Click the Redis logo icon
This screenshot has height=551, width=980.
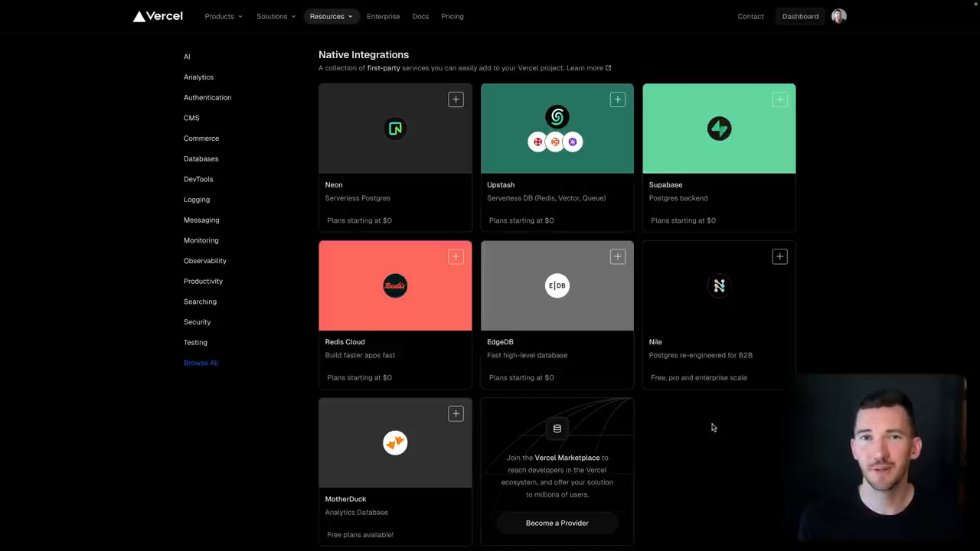(x=395, y=285)
